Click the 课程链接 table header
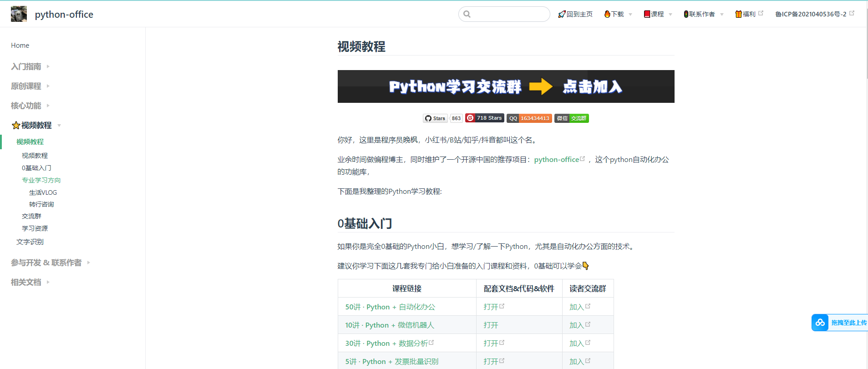The width and height of the screenshot is (868, 369). [x=407, y=288]
